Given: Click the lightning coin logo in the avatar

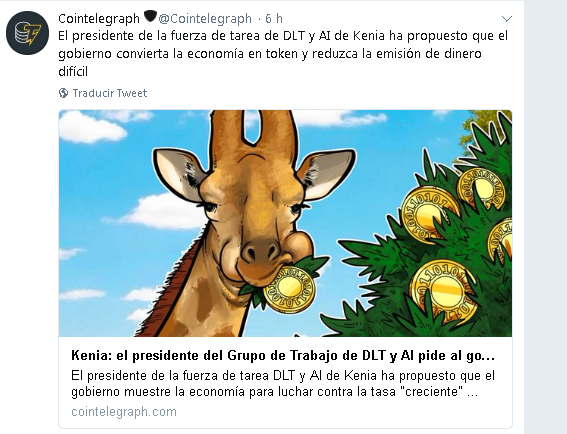Looking at the screenshot, I should [x=27, y=34].
